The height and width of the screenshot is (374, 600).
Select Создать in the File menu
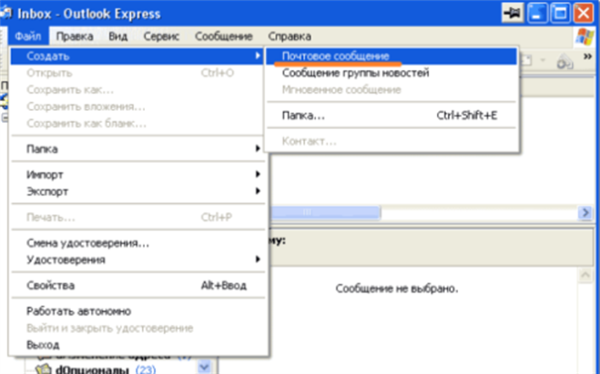click(x=137, y=56)
